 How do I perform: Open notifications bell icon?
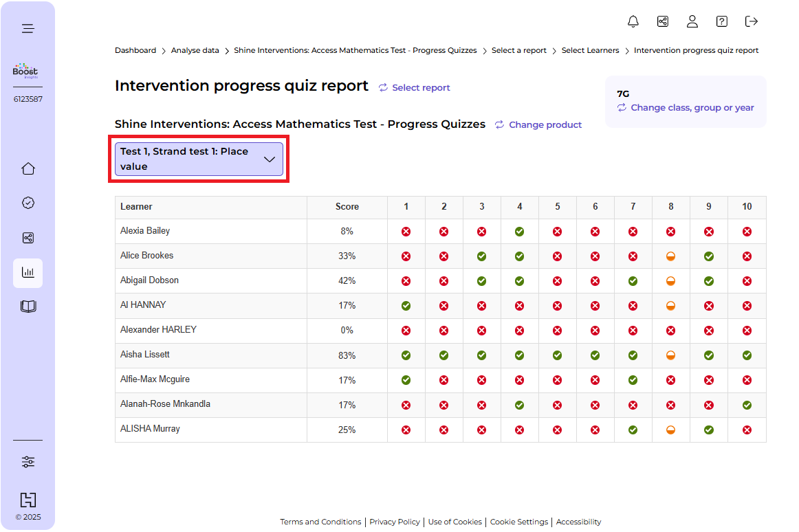[633, 21]
